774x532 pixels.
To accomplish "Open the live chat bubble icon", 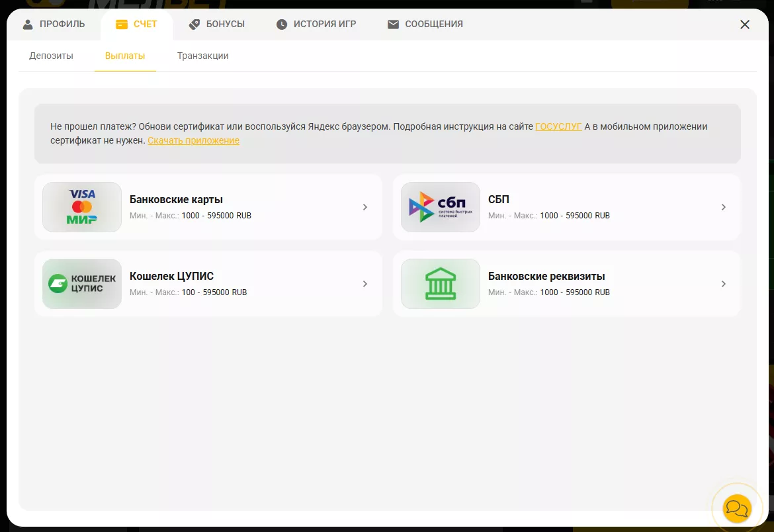I will point(737,508).
